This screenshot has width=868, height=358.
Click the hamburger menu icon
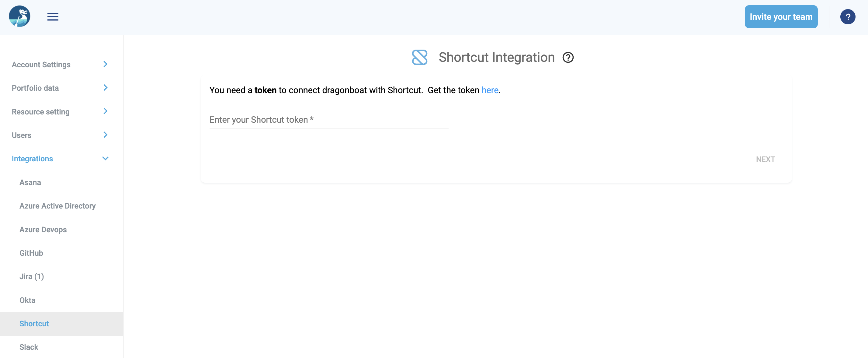pos(53,17)
